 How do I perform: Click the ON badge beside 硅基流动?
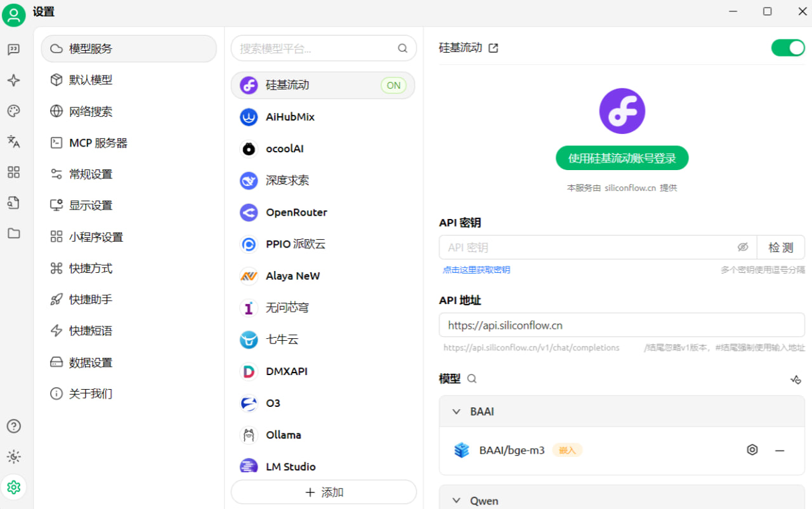tap(393, 85)
